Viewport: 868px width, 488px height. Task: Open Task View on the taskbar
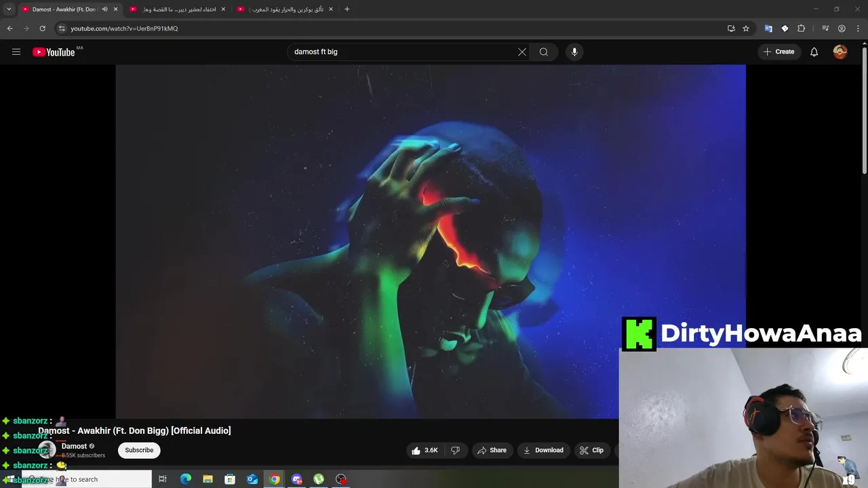(x=163, y=479)
